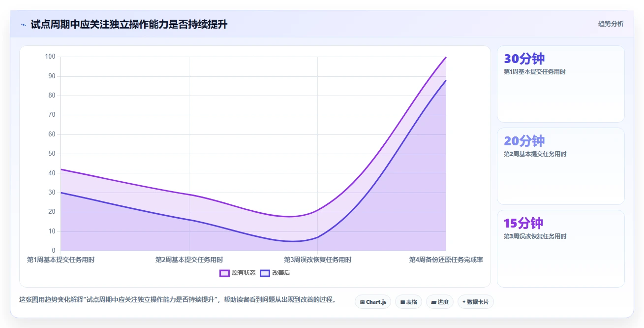The image size is (644, 328).
Task: Click x-axis label 第1周基本提交任务用时
Action: coord(61,260)
